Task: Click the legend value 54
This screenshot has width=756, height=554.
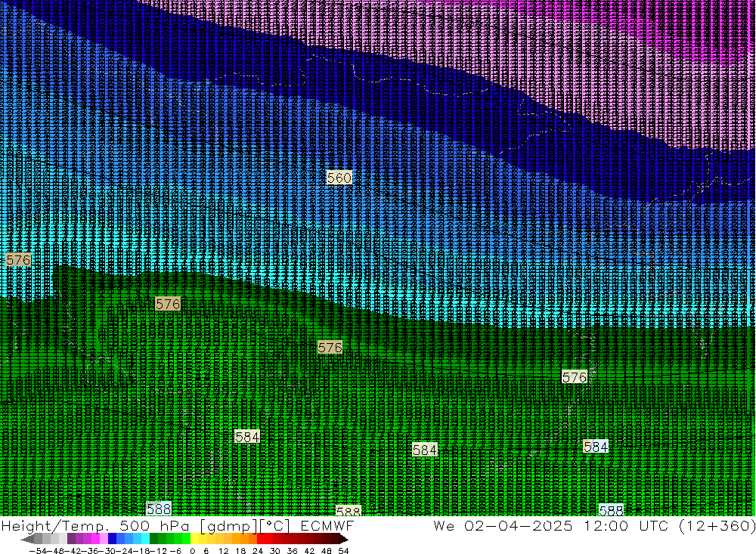Action: 343,551
